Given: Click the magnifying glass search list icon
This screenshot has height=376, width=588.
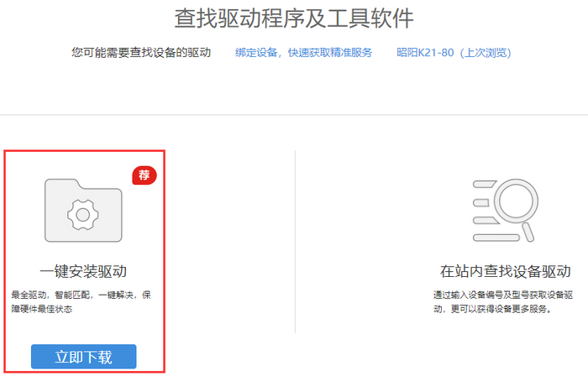Looking at the screenshot, I should point(506,211).
